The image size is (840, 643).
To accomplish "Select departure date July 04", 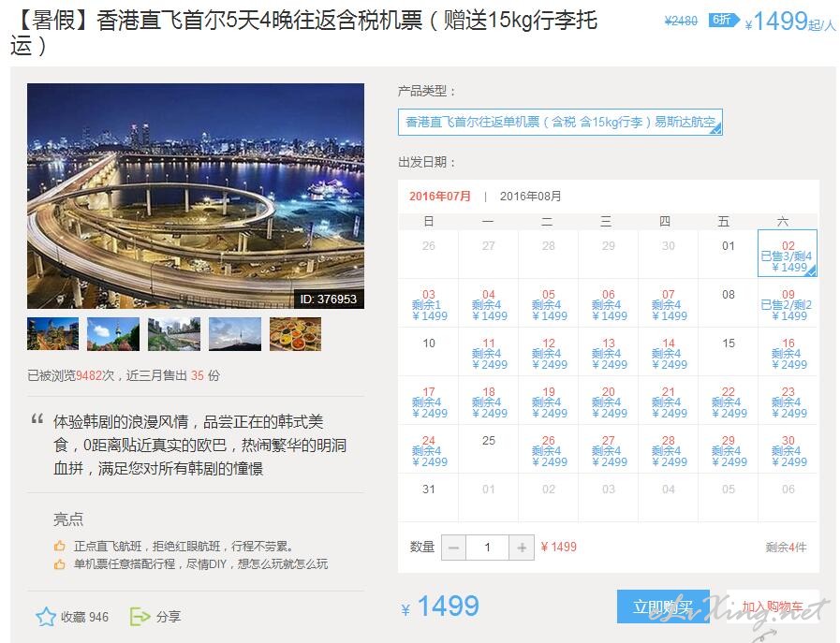I will click(x=489, y=303).
